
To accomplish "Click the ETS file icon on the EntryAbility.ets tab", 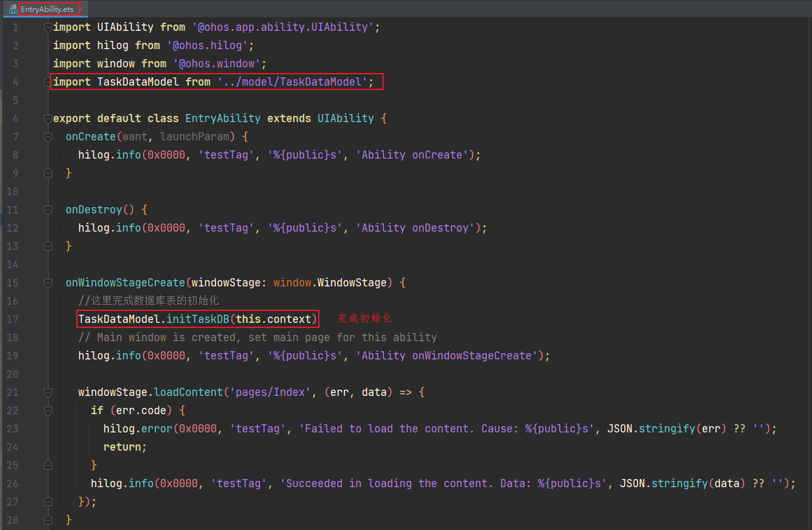I will (13, 9).
